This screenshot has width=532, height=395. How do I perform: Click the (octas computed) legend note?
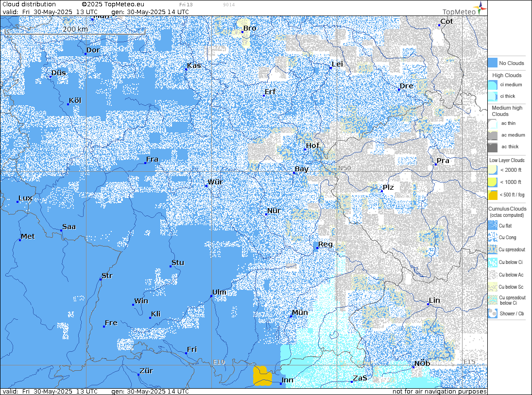[x=507, y=215]
